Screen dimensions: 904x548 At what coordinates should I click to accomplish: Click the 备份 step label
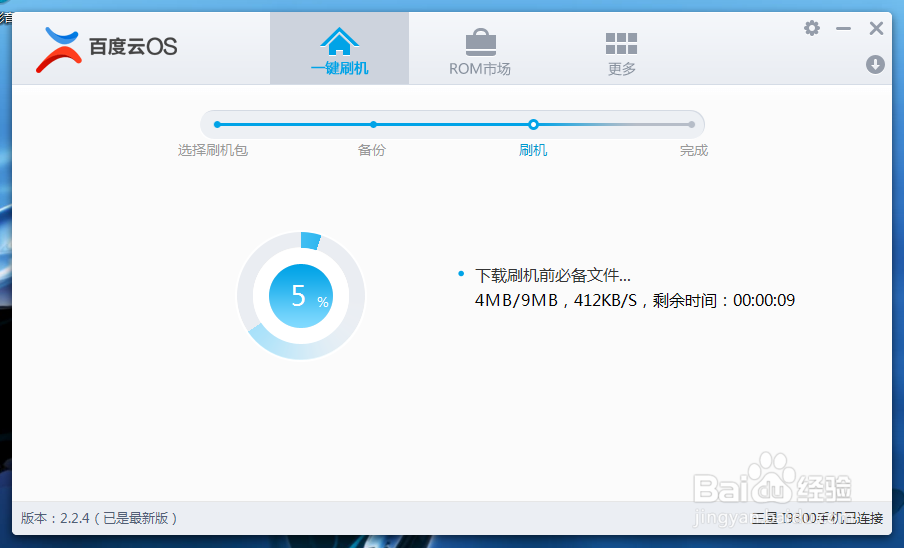click(x=372, y=150)
